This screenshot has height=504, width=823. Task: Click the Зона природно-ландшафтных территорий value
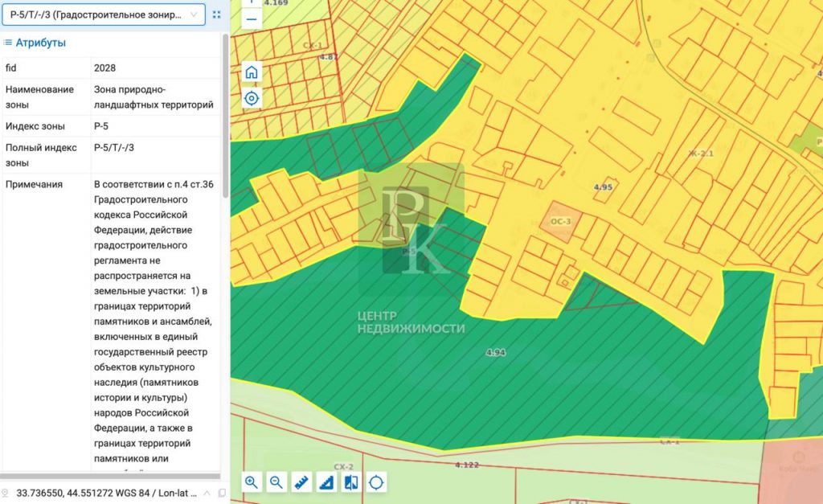pos(154,97)
